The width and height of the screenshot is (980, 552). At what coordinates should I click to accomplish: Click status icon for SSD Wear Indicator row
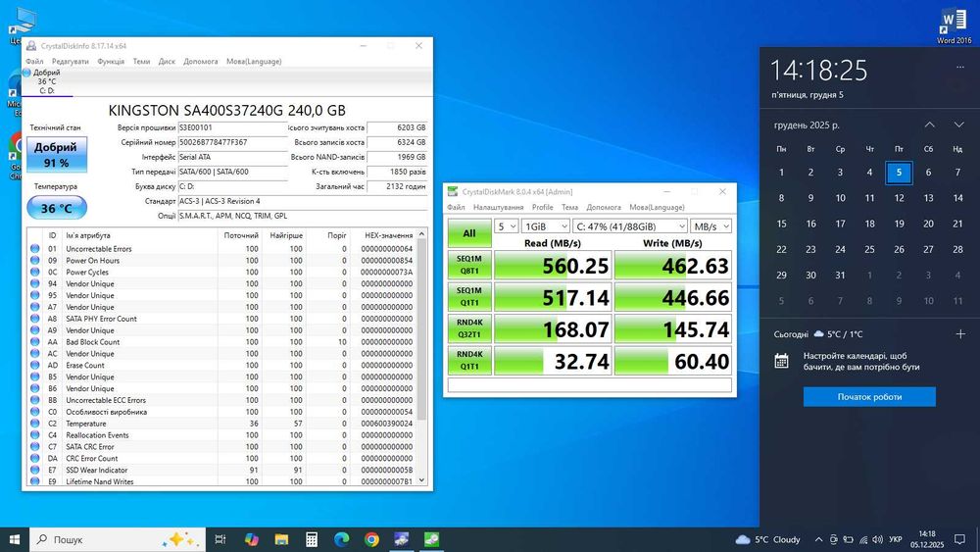[35, 470]
